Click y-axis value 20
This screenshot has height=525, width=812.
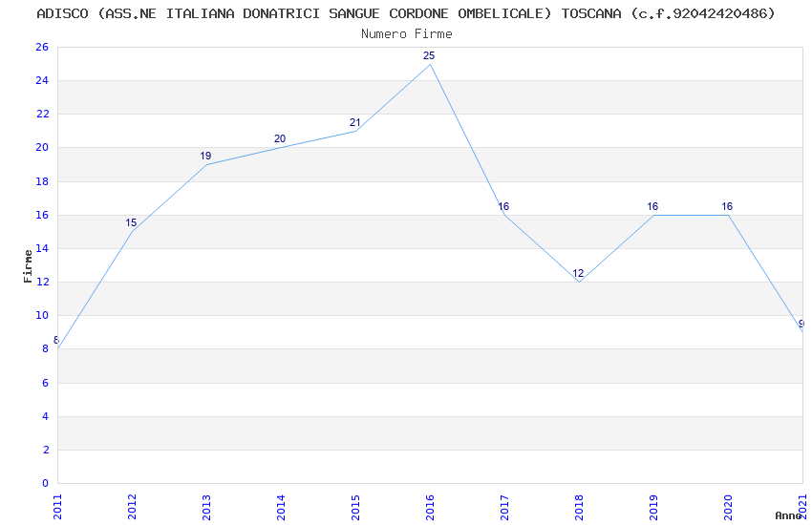tap(42, 147)
